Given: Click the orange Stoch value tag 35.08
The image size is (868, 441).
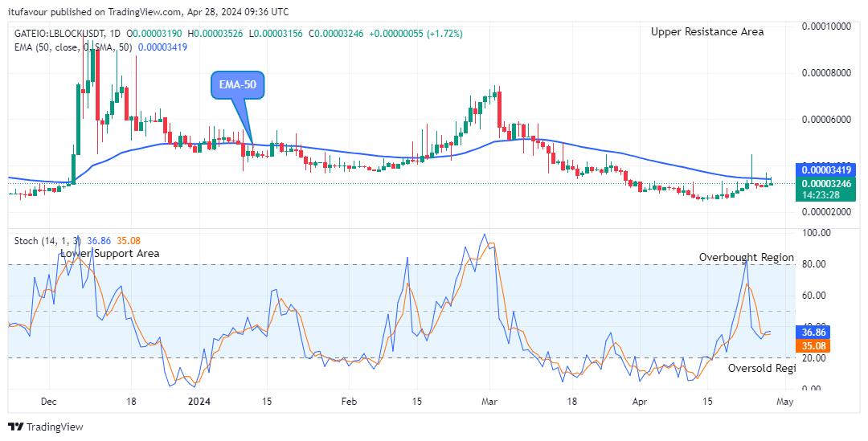Looking at the screenshot, I should 813,346.
